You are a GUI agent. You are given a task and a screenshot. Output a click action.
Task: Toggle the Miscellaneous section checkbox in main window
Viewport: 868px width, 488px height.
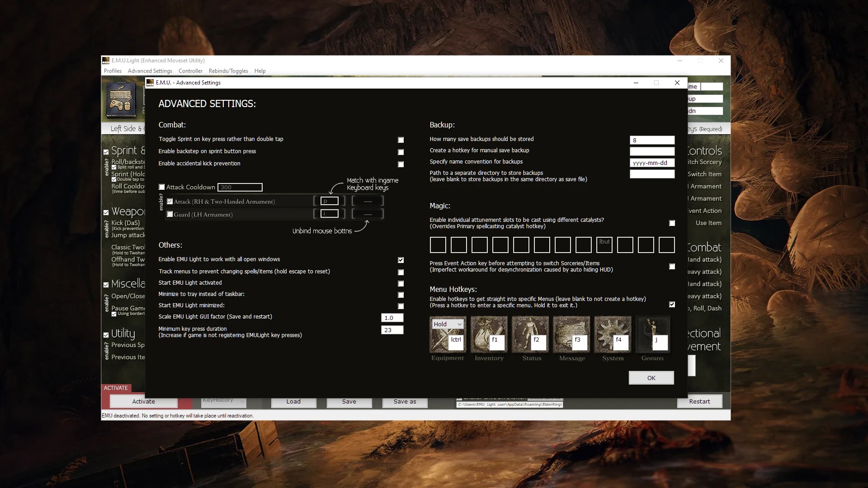click(x=106, y=285)
